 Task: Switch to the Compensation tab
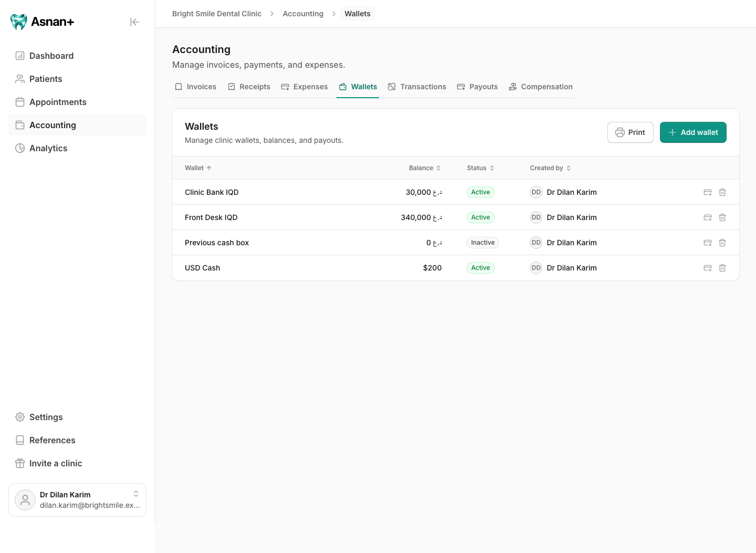pyautogui.click(x=541, y=87)
